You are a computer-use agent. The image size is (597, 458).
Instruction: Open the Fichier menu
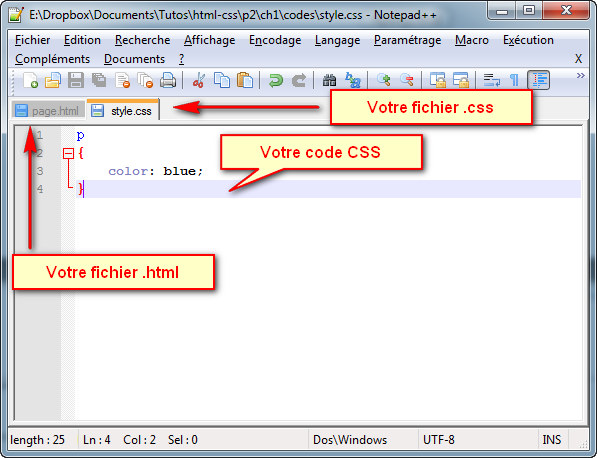pyautogui.click(x=32, y=40)
